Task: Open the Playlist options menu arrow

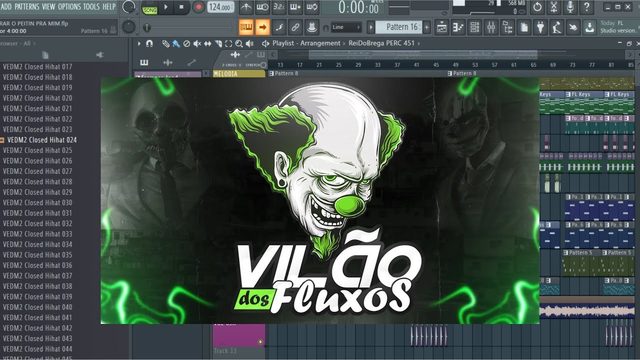Action: pyautogui.click(x=139, y=43)
